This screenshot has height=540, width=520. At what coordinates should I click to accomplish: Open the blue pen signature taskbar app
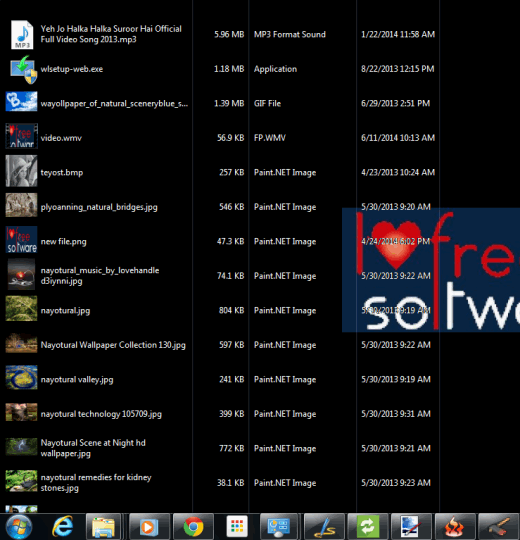point(324,527)
